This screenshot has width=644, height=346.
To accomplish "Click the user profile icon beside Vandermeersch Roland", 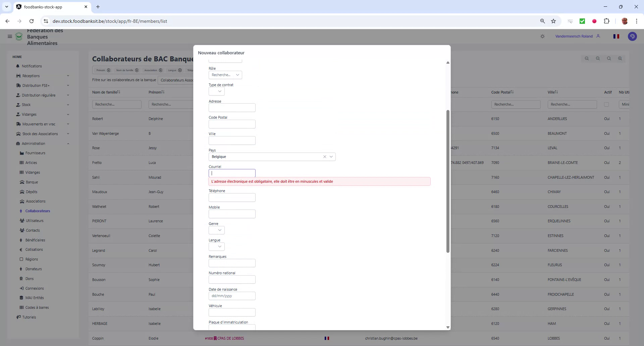I will tap(599, 36).
